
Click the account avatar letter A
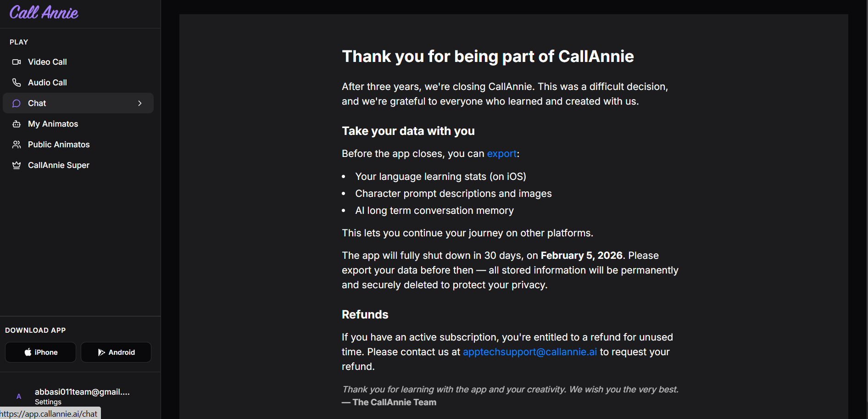point(19,396)
